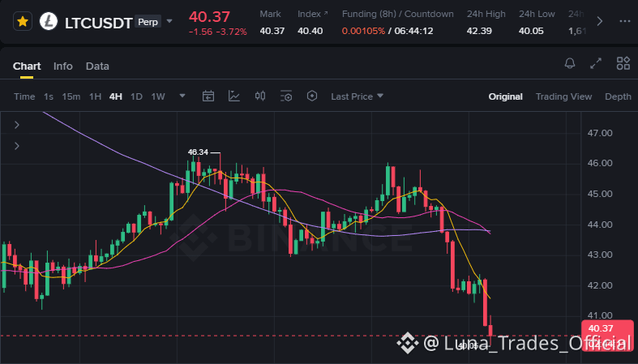Click the Index price link
Viewport: 638px width, 364px height.
click(x=312, y=14)
